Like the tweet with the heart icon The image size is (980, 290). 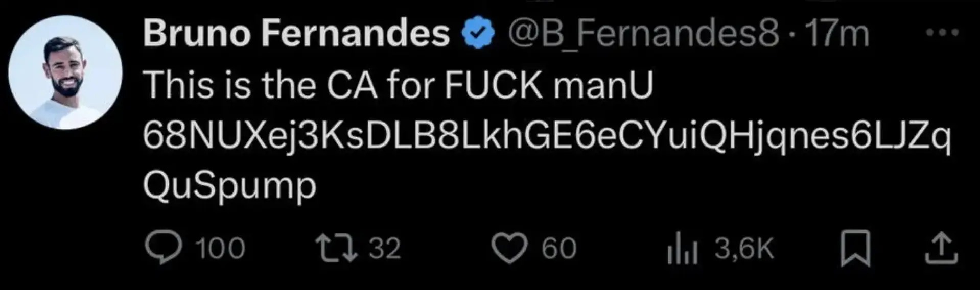[x=509, y=249]
